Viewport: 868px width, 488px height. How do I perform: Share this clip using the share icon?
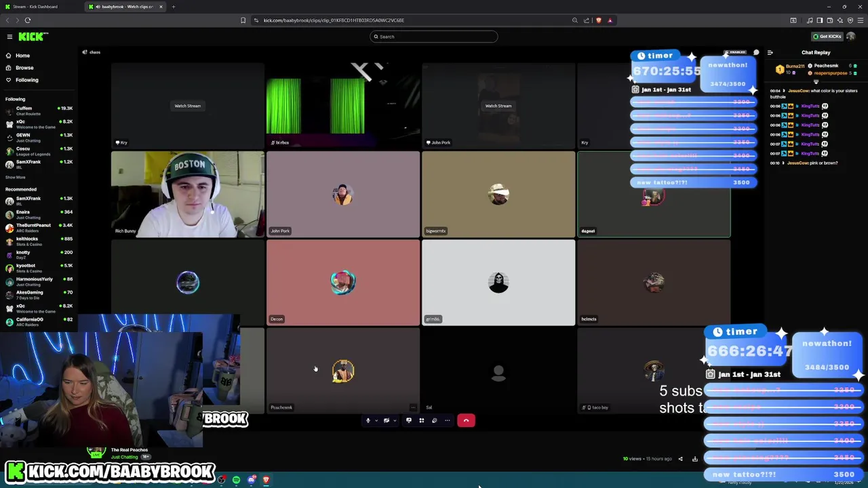click(x=681, y=459)
